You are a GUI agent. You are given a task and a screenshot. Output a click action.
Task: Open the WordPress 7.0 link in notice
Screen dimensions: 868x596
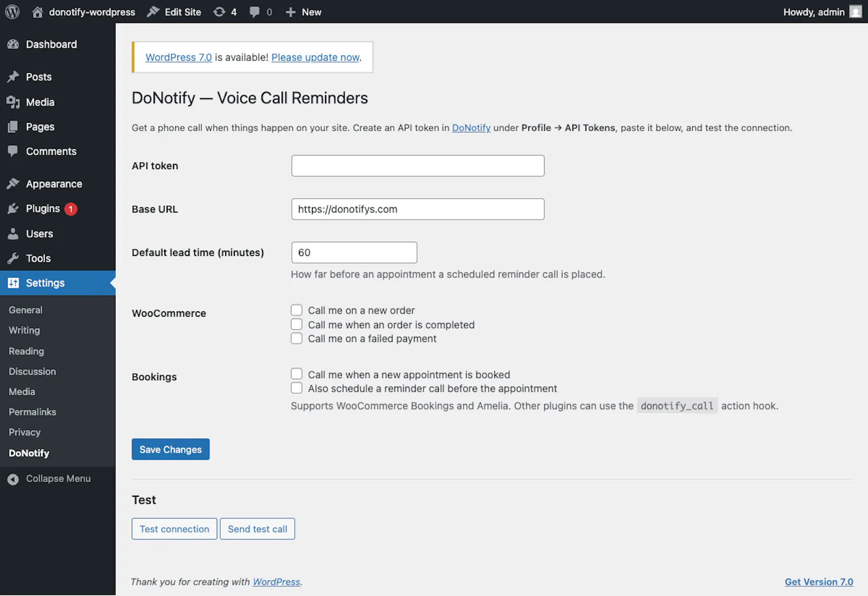(178, 57)
